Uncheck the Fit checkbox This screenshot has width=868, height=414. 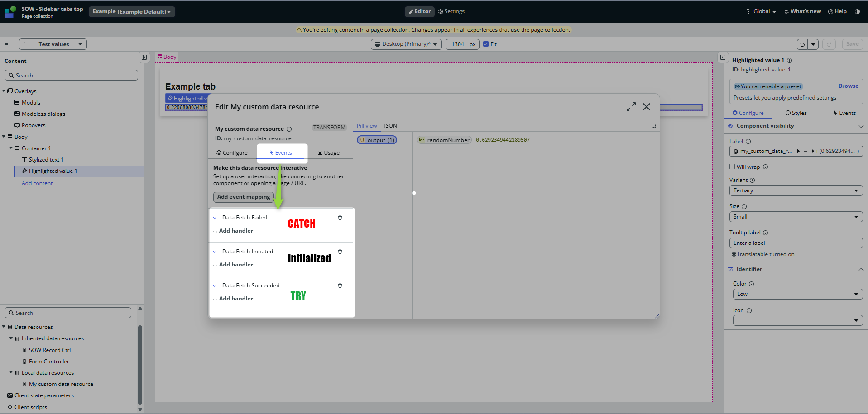[x=486, y=44]
